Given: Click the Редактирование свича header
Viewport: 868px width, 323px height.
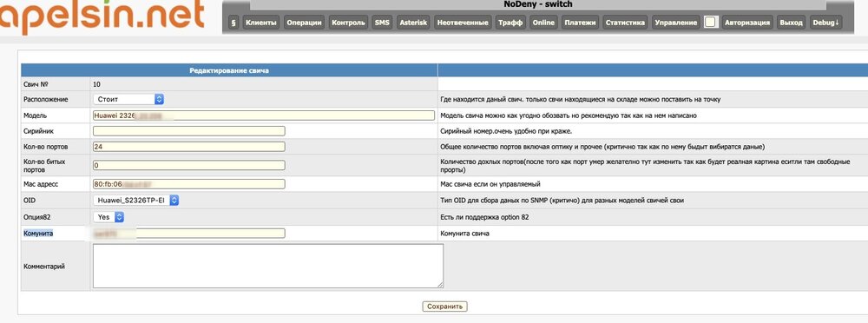Looking at the screenshot, I should tap(230, 70).
